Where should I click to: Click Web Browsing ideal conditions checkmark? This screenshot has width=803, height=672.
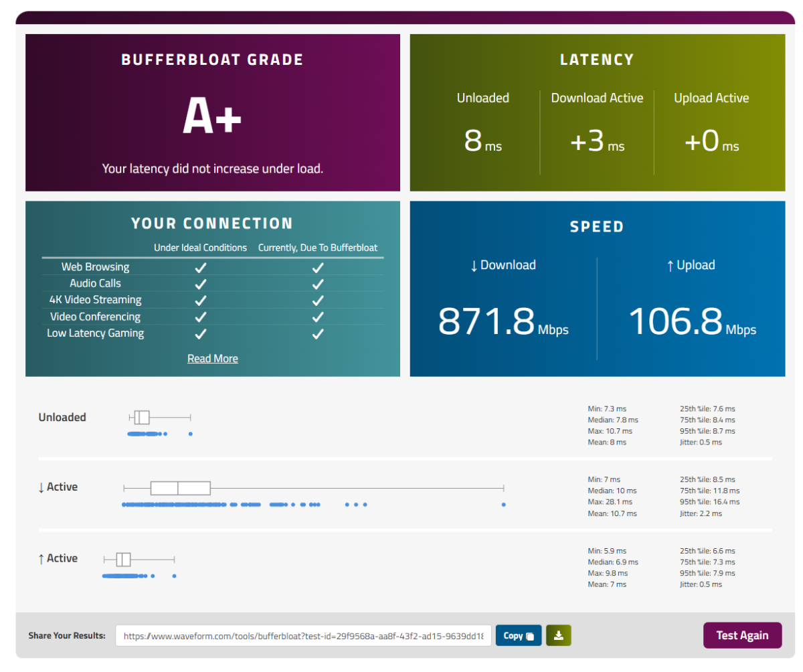[200, 267]
